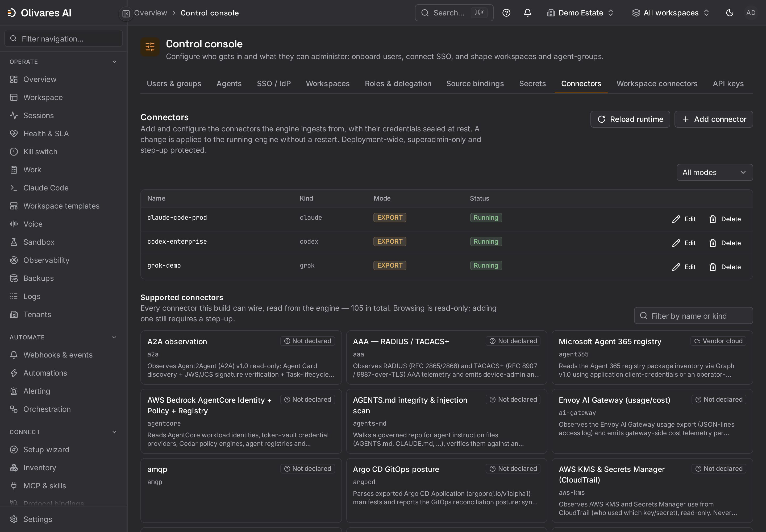
Task: Open the Automations page
Action: point(63,373)
